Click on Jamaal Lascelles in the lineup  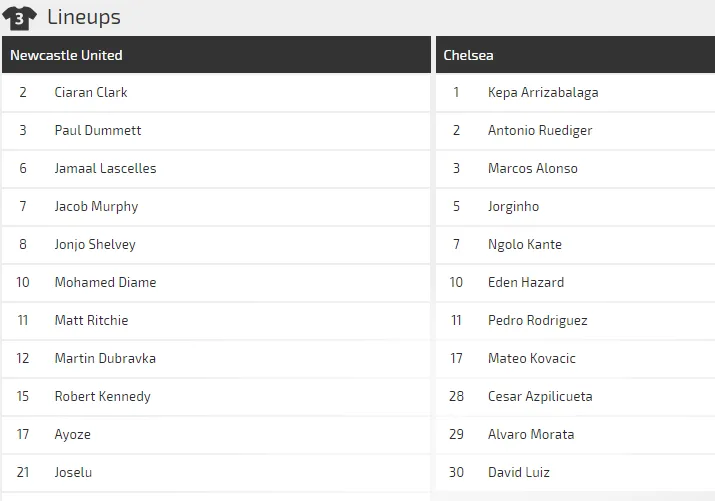click(x=105, y=169)
